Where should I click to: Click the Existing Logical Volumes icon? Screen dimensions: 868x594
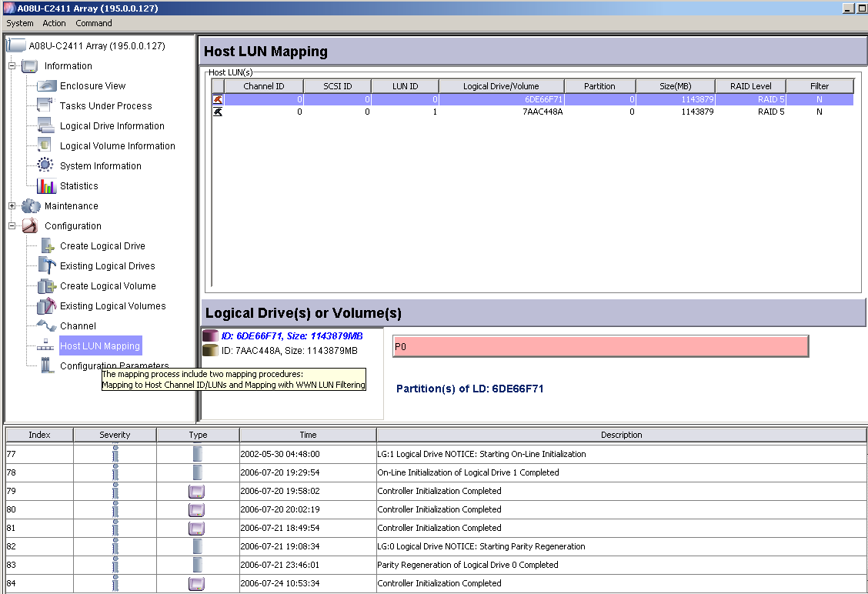47,306
